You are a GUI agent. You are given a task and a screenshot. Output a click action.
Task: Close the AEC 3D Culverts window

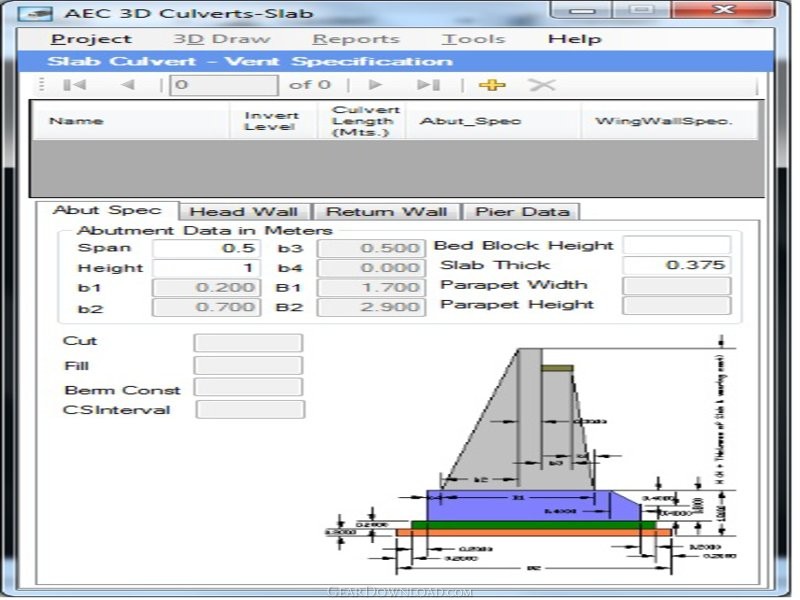(x=723, y=10)
